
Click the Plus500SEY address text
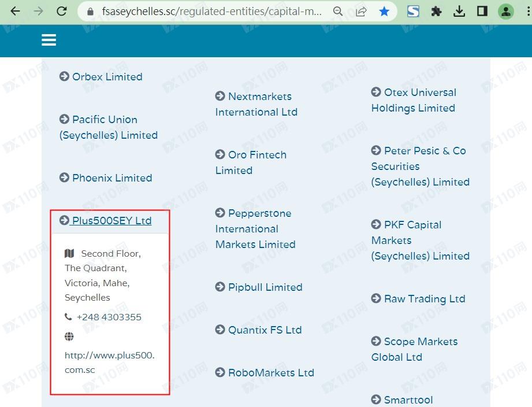tap(102, 275)
